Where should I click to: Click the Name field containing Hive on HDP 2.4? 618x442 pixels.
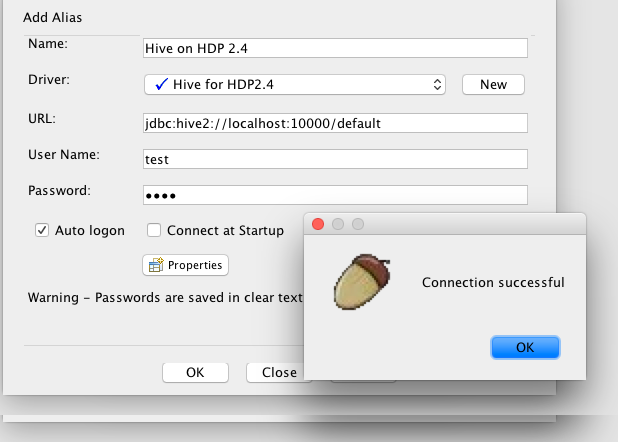pyautogui.click(x=335, y=48)
